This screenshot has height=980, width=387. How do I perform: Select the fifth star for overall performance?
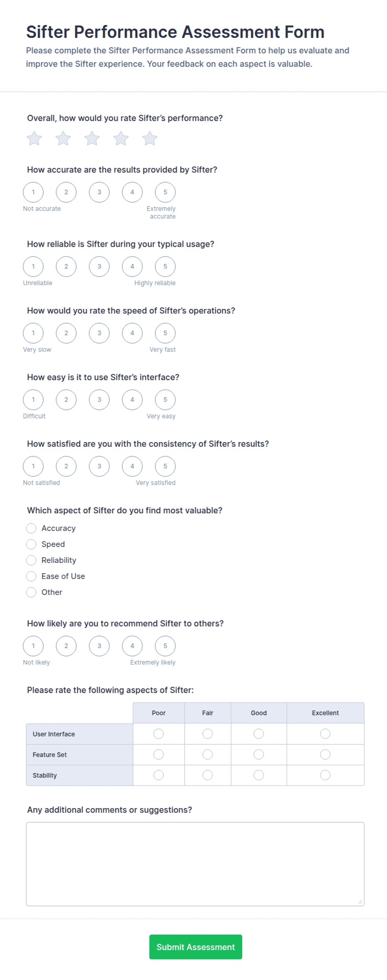pyautogui.click(x=150, y=138)
